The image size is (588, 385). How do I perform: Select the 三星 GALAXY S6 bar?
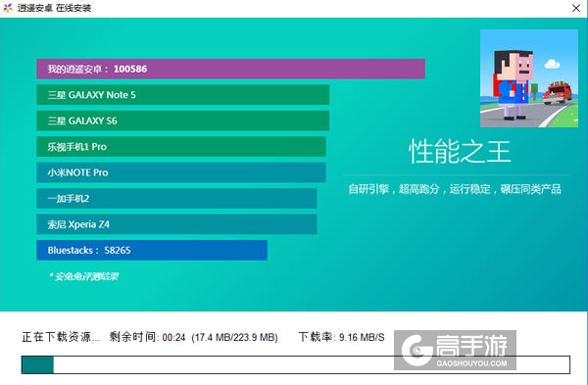pos(183,120)
